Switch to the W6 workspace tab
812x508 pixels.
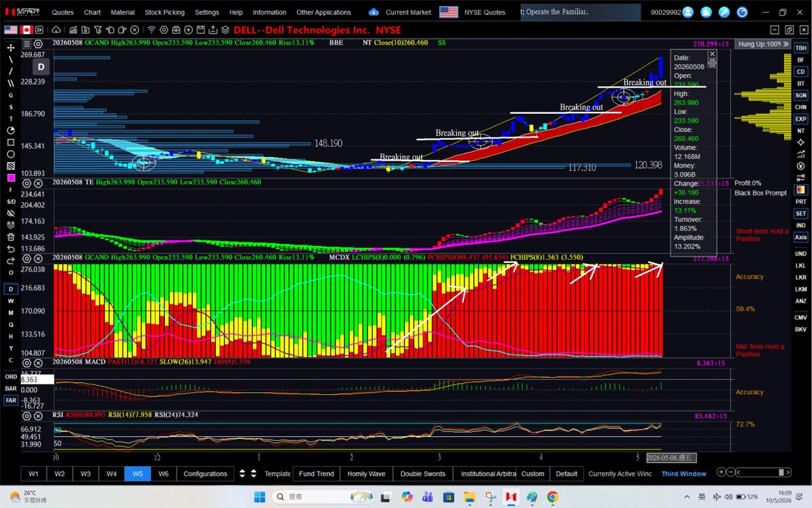click(163, 473)
